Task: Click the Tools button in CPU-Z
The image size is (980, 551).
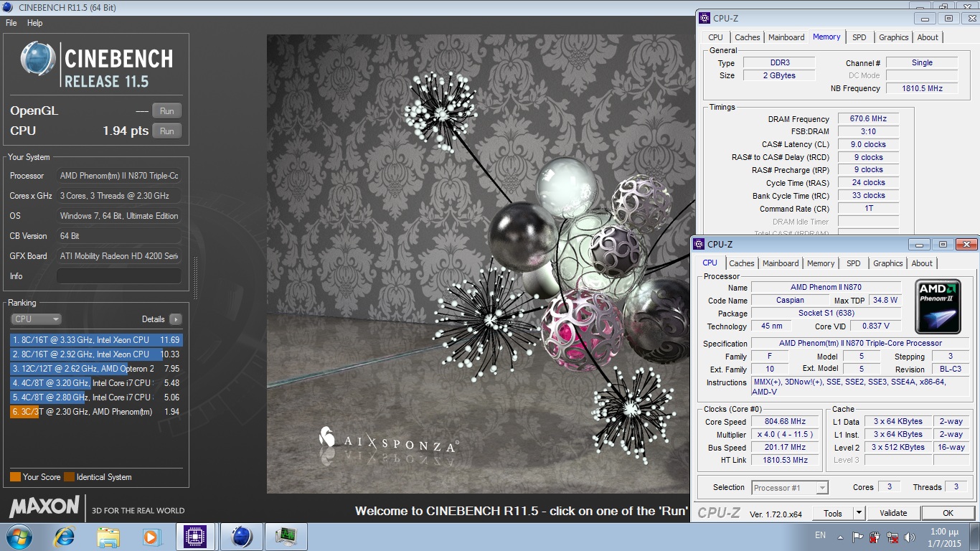Action: [x=833, y=513]
